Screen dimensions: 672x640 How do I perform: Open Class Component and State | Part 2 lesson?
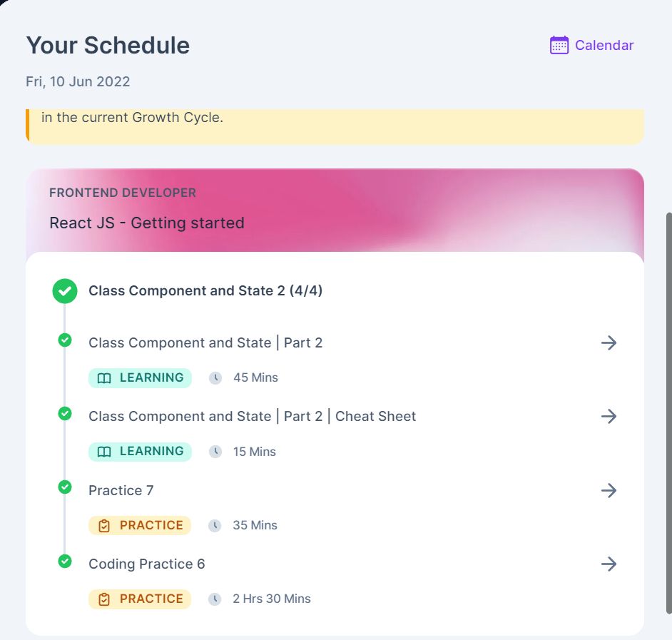coord(205,343)
